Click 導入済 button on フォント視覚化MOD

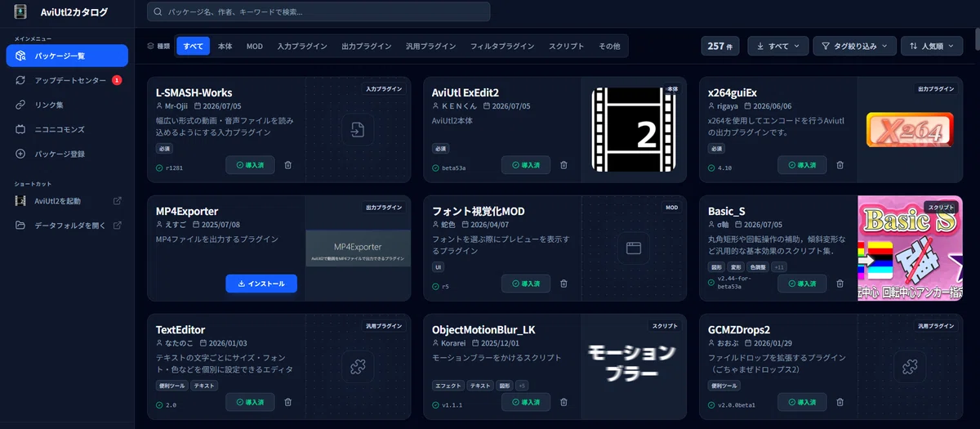[x=526, y=284]
